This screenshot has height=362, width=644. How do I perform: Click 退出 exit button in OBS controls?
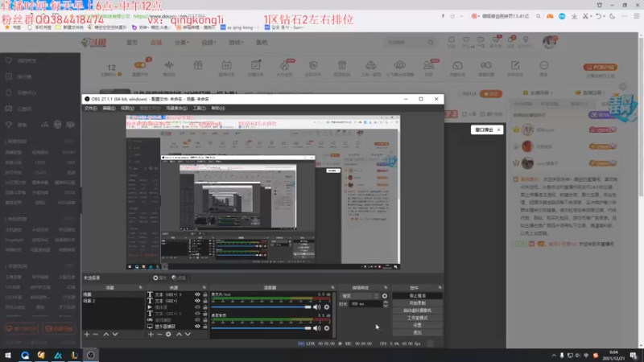[x=417, y=333]
